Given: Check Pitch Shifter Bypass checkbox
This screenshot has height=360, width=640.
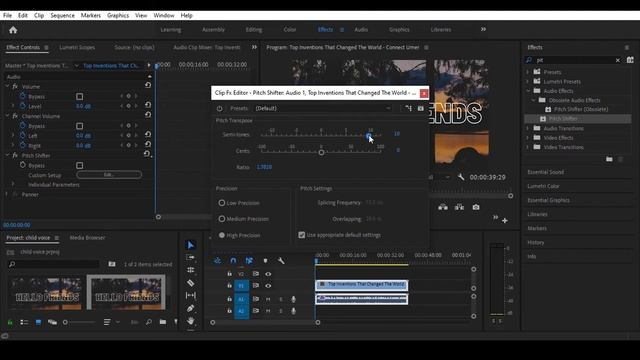Looking at the screenshot, I should (x=80, y=165).
